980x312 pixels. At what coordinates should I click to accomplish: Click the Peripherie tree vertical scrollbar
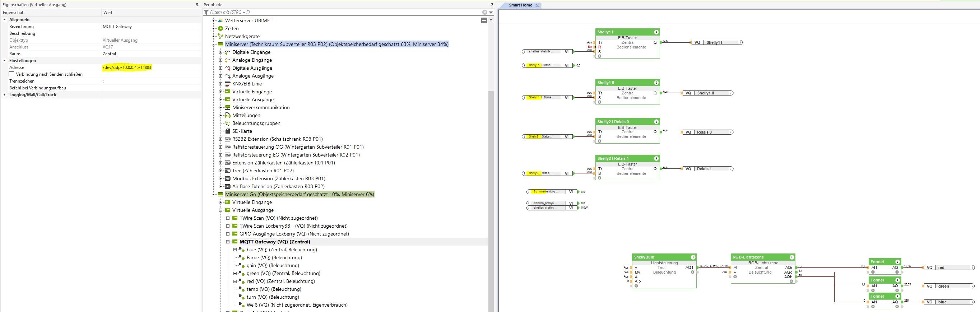pyautogui.click(x=491, y=190)
